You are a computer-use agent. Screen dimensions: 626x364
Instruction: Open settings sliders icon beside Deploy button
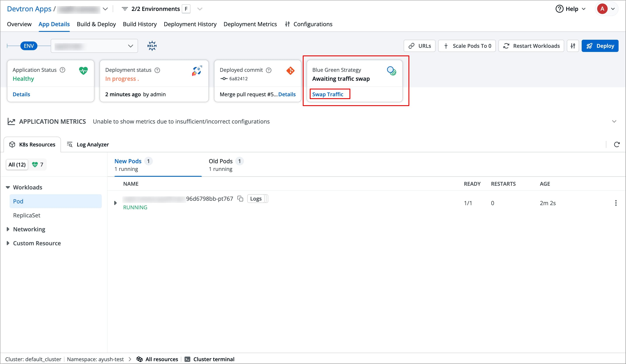coord(573,46)
